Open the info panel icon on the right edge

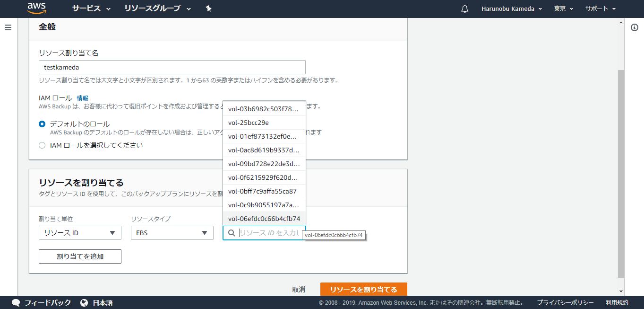(635, 27)
